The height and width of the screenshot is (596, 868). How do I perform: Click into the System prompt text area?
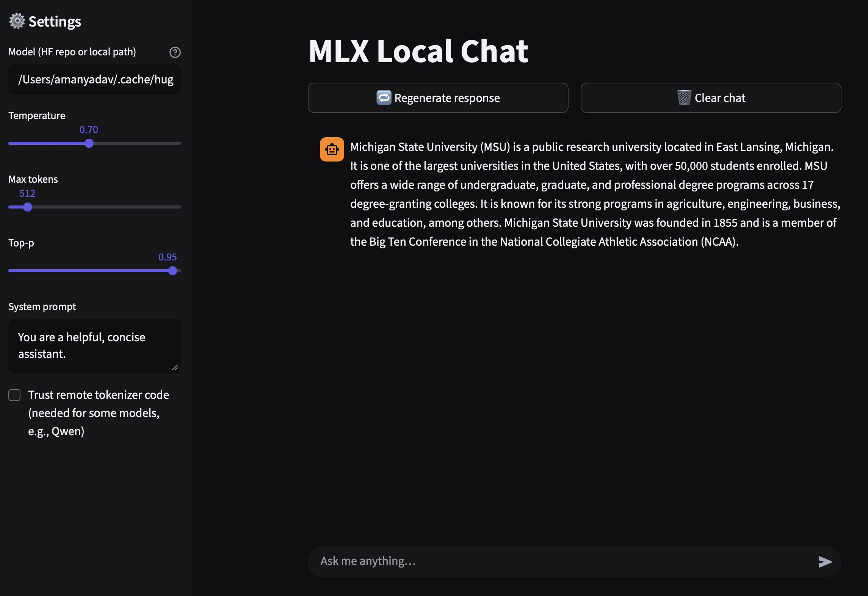click(95, 346)
